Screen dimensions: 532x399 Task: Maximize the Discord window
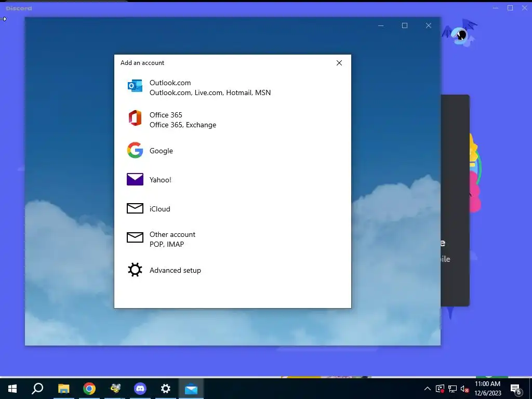coord(510,8)
